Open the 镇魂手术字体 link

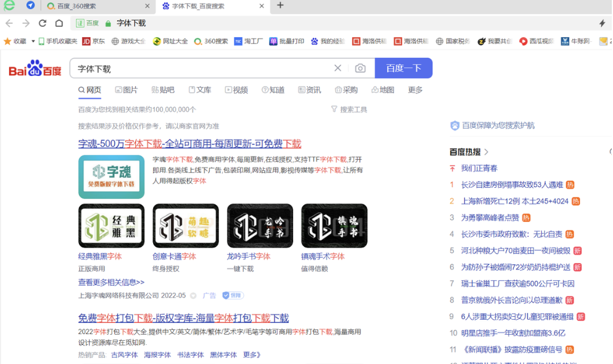(323, 256)
